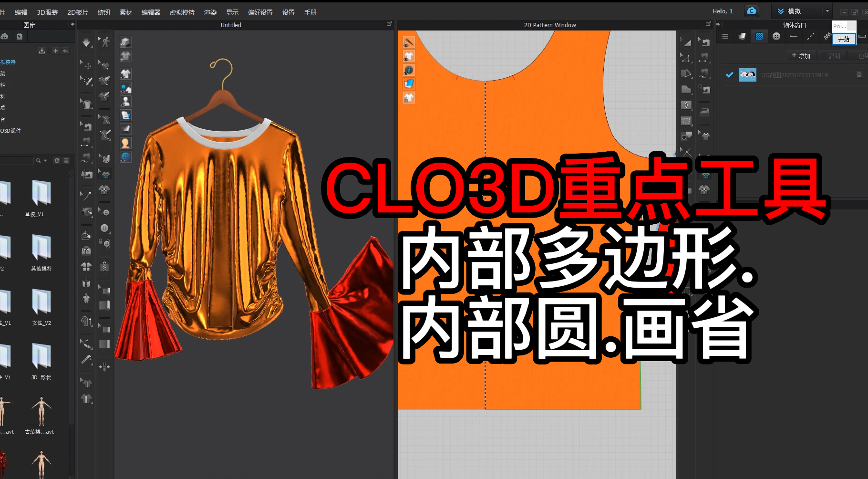Toggle the avatar skin face display icon
Viewport: 868px width, 479px height.
pos(125,143)
